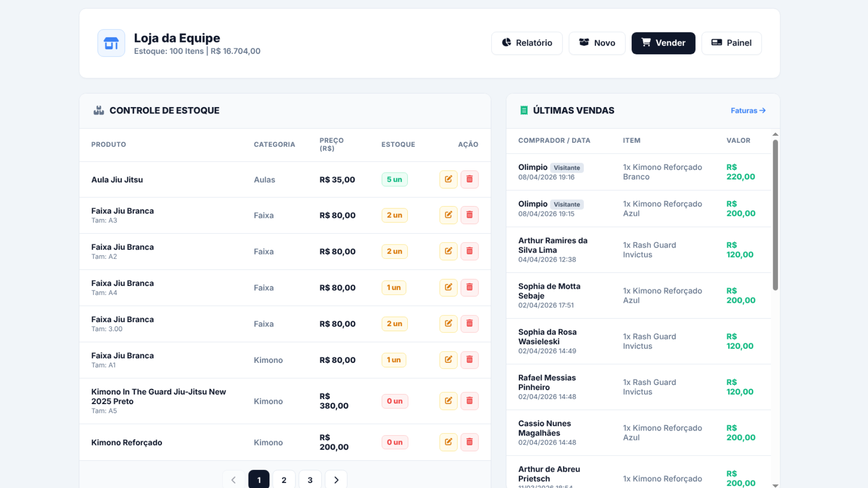Viewport: 868px width, 488px height.
Task: Delete the Kimono Reforçado product
Action: tap(470, 442)
